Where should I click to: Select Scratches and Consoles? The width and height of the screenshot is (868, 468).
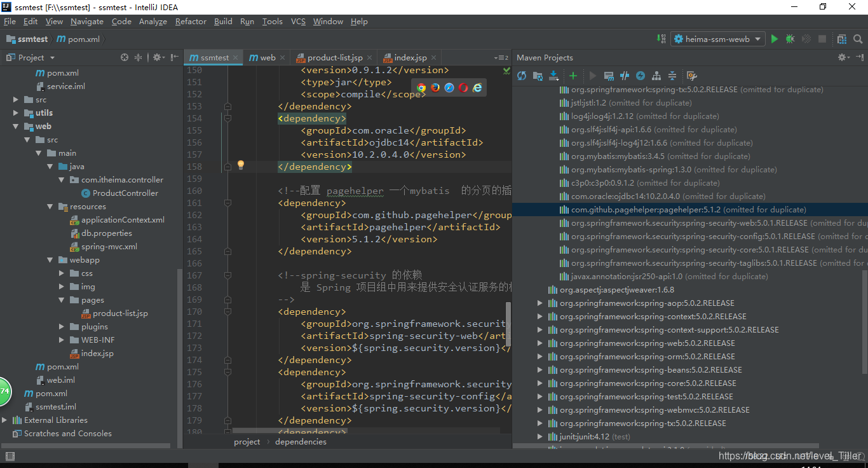tap(67, 434)
